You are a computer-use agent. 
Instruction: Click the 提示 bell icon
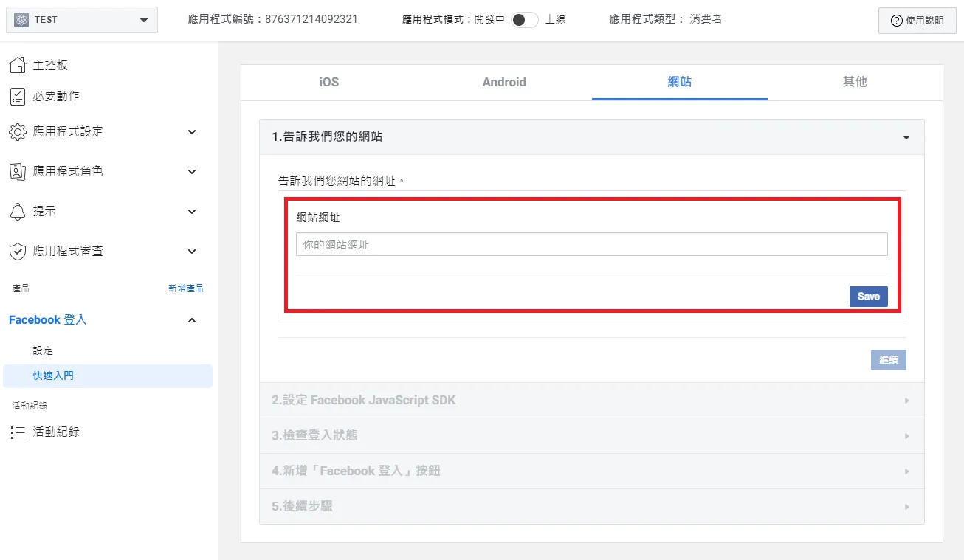click(18, 211)
